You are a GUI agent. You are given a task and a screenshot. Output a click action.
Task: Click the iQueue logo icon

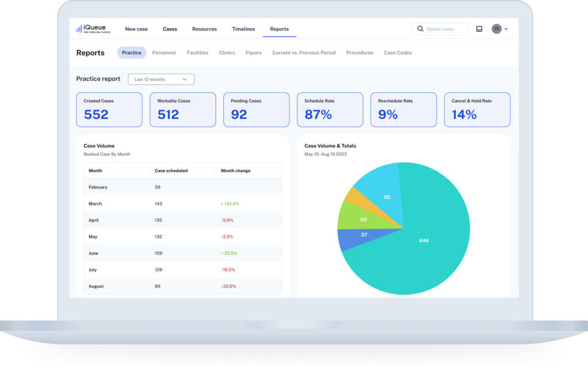coord(79,28)
